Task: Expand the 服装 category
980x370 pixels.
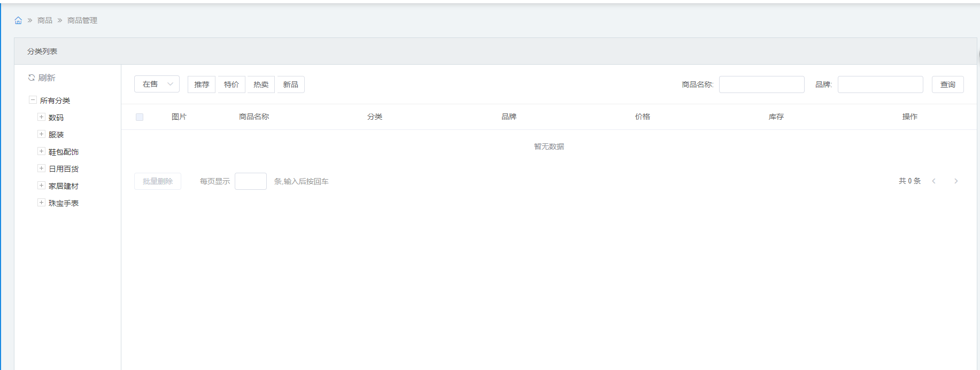Action: [41, 134]
